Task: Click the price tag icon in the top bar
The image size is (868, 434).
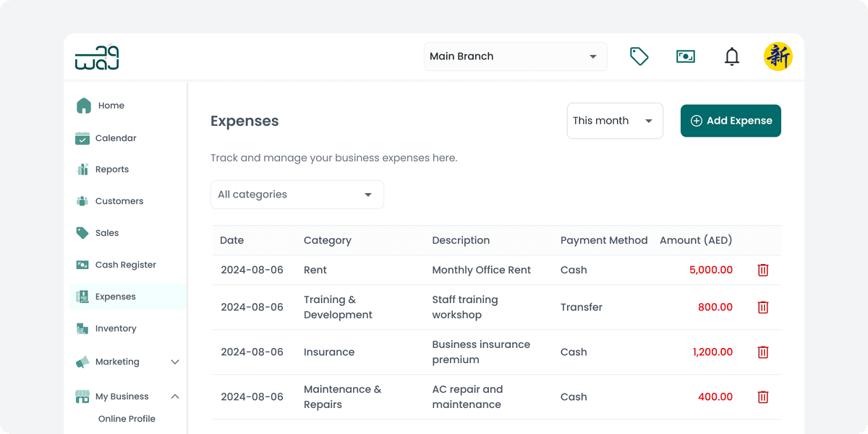Action: 639,56
